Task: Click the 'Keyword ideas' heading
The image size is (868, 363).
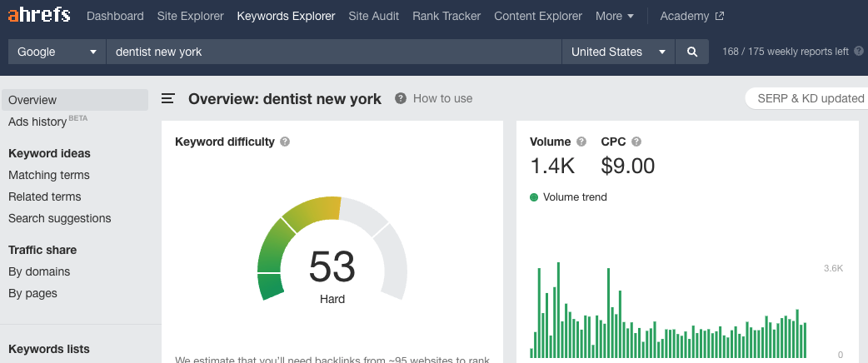Action: point(49,153)
